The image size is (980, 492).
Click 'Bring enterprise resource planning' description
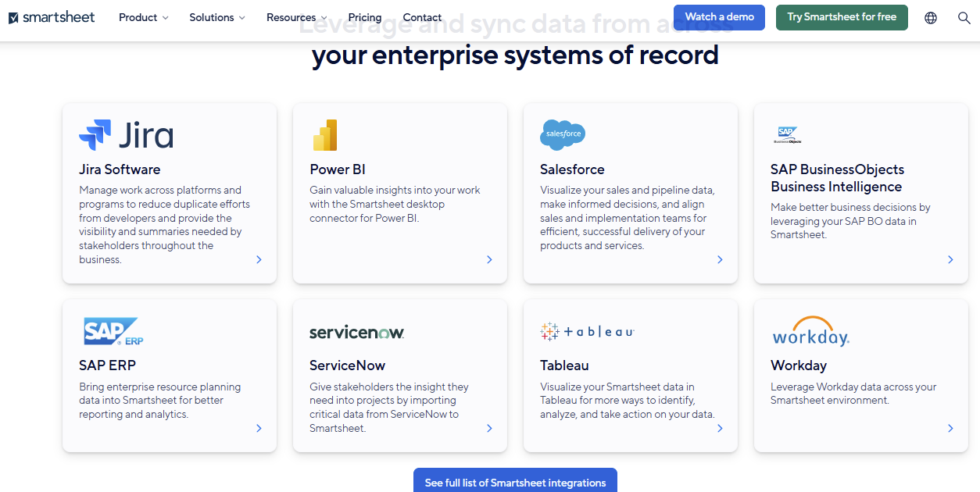(x=160, y=401)
